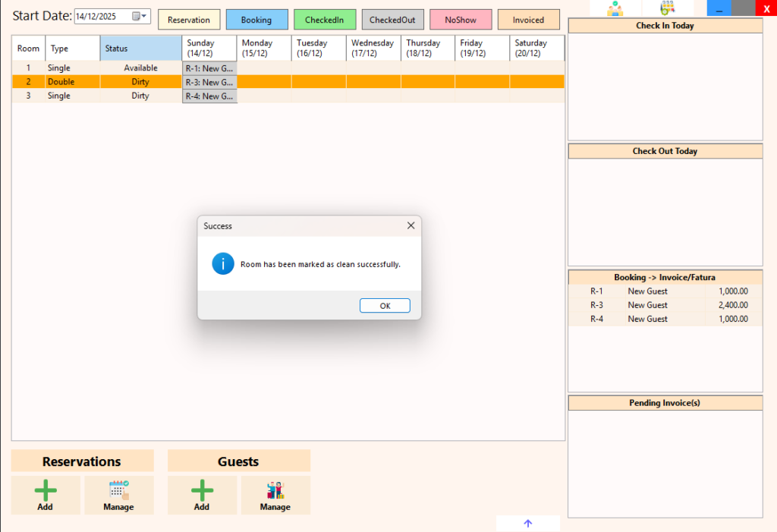Viewport: 777px width, 532px height.
Task: Select the yellow Reservation legend swatch
Action: click(189, 20)
